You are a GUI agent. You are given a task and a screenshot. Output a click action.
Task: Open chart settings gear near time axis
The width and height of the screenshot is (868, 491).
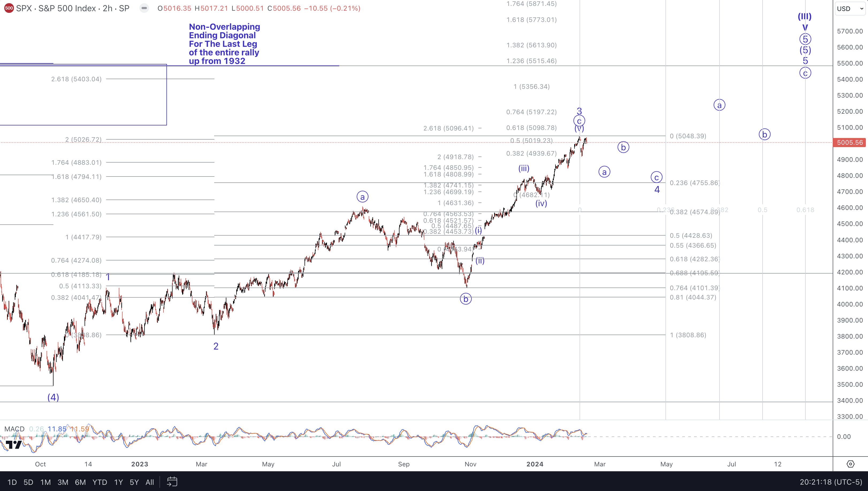[850, 464]
